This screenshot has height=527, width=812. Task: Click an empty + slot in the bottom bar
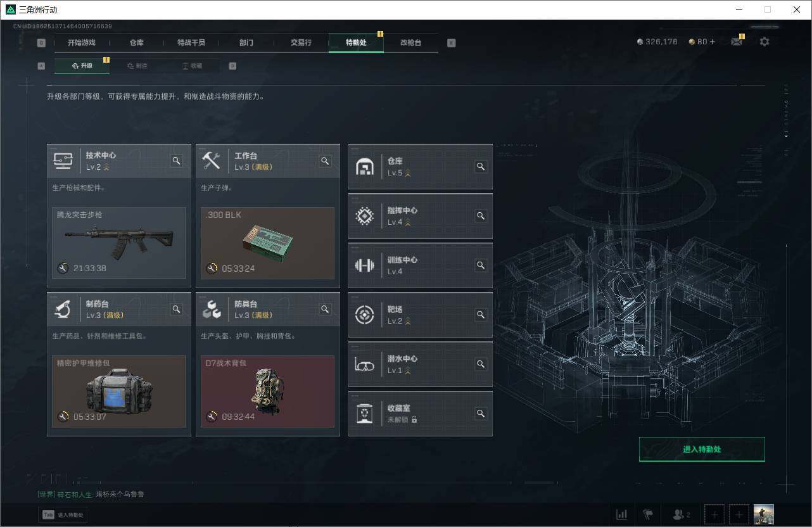pos(714,514)
